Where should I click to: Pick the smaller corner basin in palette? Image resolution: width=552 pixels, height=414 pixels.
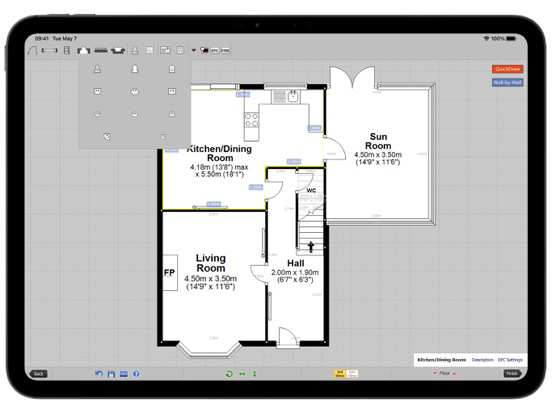pyautogui.click(x=163, y=137)
